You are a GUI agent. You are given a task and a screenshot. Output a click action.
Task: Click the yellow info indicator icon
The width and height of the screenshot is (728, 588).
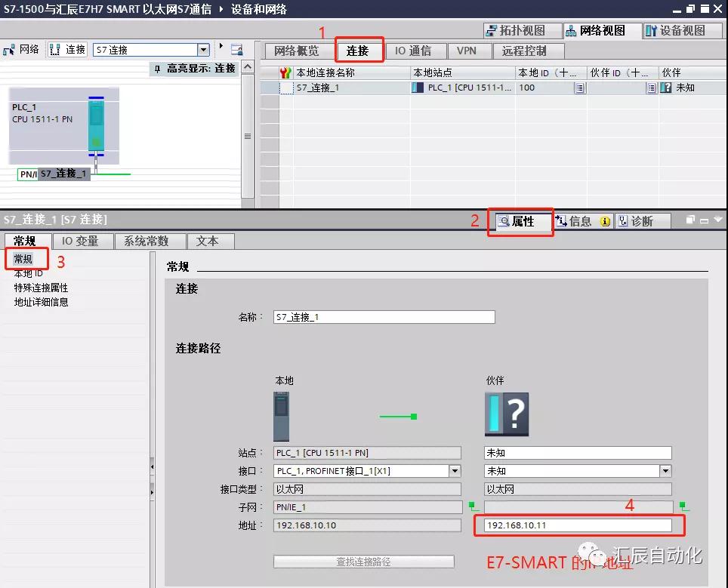coord(605,222)
